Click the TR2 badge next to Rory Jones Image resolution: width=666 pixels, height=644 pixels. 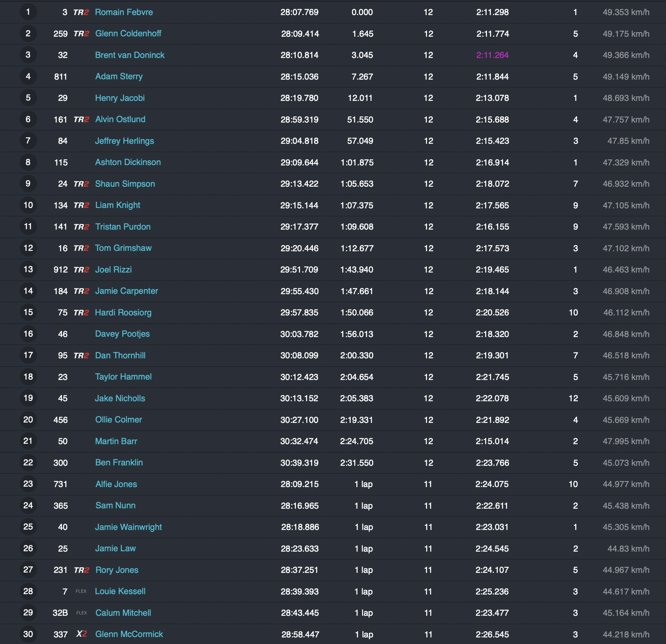pos(81,570)
